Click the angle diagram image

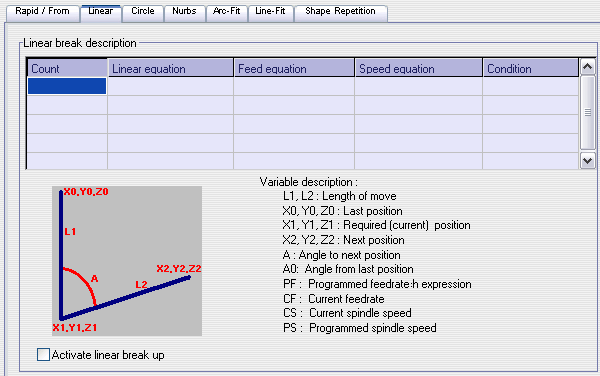click(127, 261)
